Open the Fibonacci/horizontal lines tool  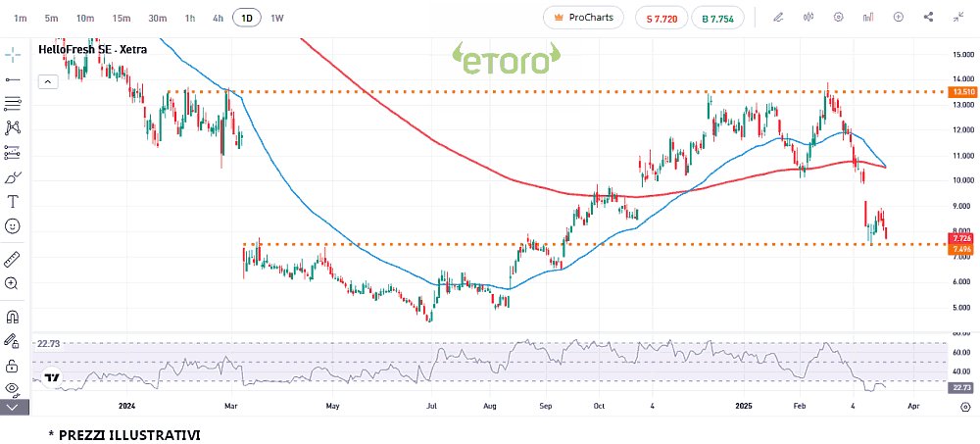pyautogui.click(x=13, y=104)
